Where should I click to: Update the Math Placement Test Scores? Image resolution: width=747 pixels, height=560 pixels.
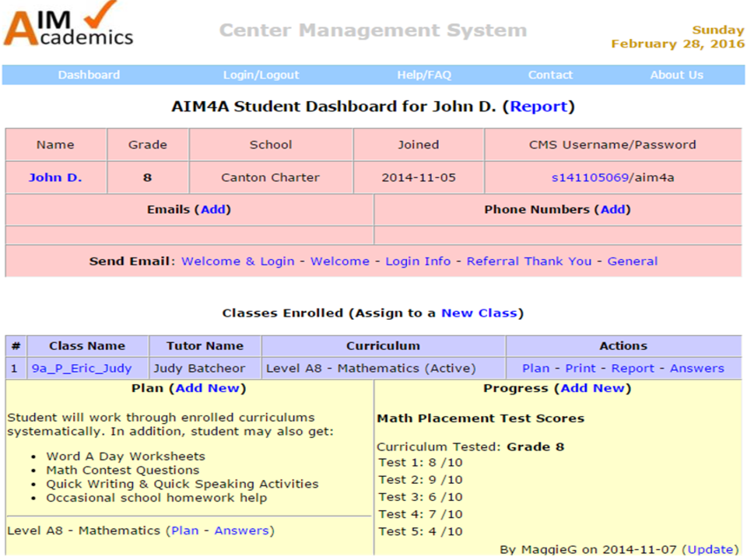click(x=709, y=549)
